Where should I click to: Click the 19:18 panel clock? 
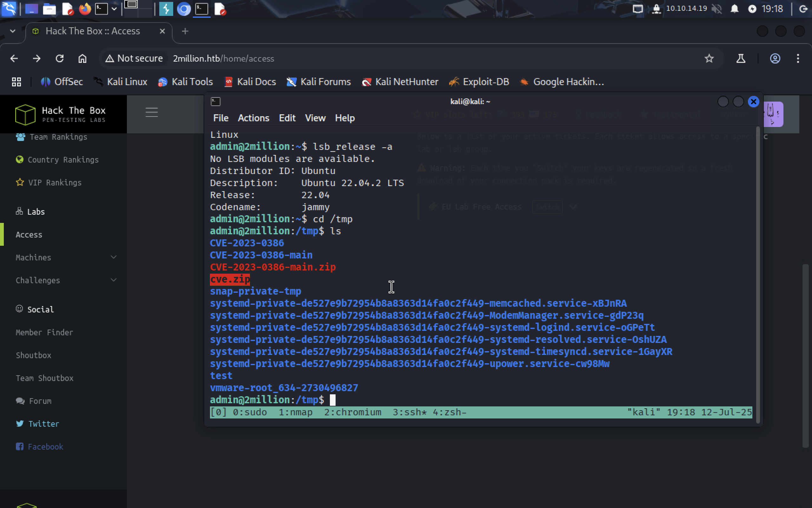772,9
